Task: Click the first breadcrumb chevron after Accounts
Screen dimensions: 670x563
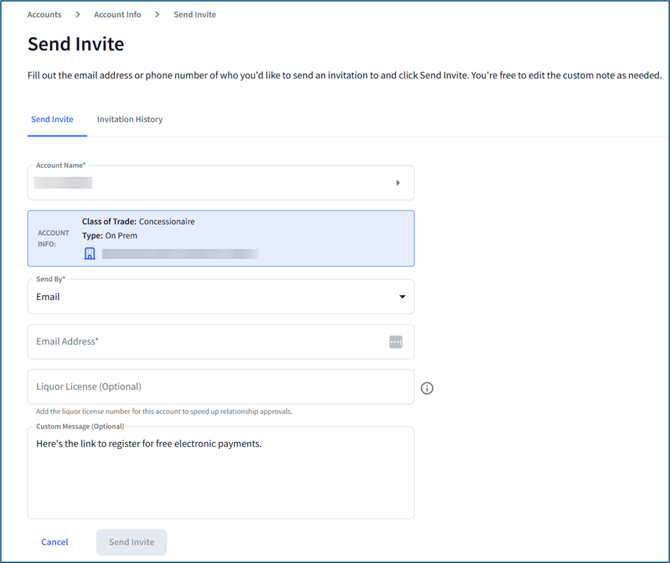Action: (78, 15)
